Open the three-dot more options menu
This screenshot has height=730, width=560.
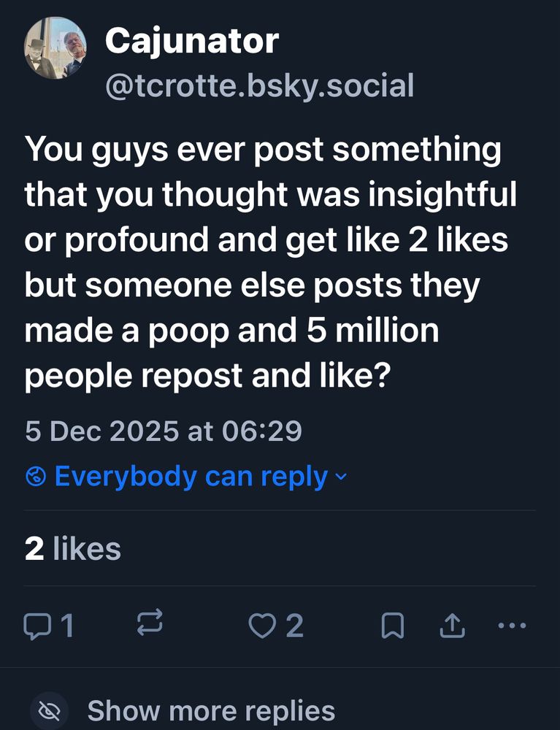tap(512, 626)
